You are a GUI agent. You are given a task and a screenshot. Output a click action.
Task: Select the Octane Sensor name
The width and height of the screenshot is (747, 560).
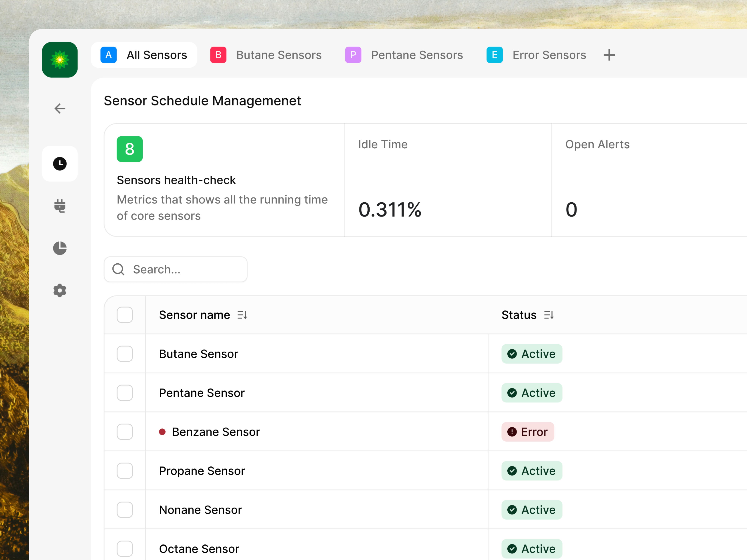199,549
